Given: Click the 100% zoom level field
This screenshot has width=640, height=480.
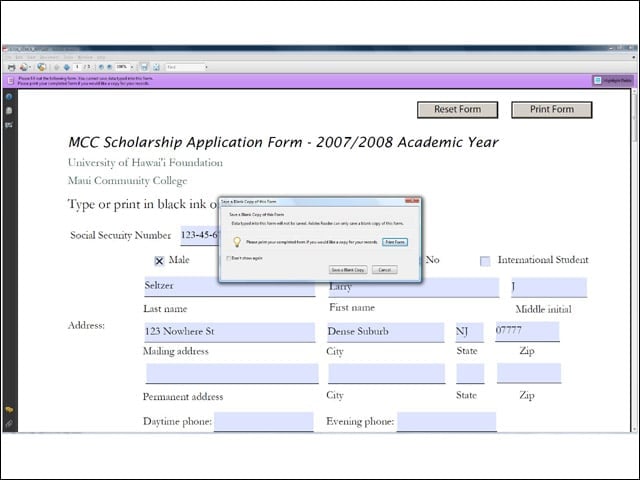Looking at the screenshot, I should click(122, 67).
